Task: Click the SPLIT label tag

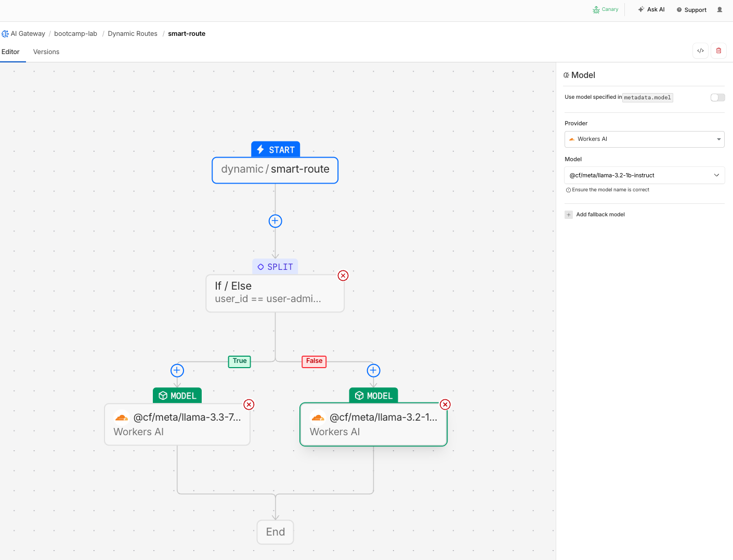Action: [275, 267]
